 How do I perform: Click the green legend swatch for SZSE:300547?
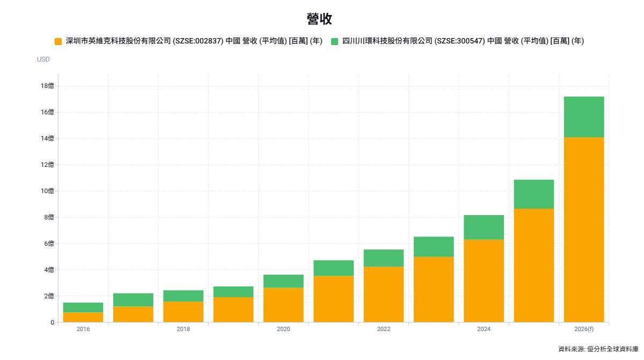335,41
